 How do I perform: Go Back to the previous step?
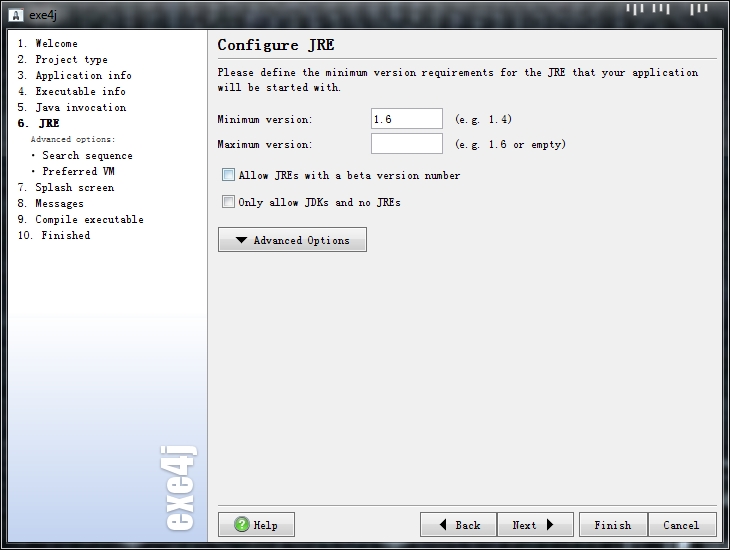[x=459, y=525]
